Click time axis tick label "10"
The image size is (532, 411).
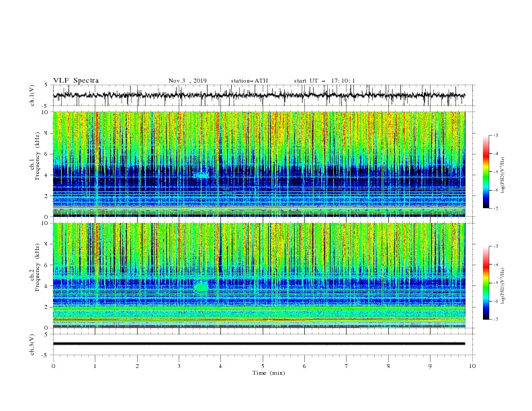tap(472, 366)
